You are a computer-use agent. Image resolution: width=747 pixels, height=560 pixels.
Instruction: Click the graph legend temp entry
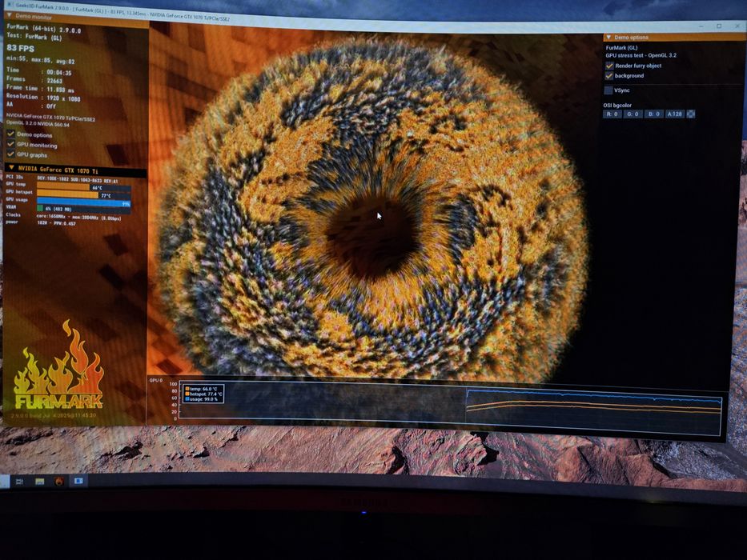point(201,389)
